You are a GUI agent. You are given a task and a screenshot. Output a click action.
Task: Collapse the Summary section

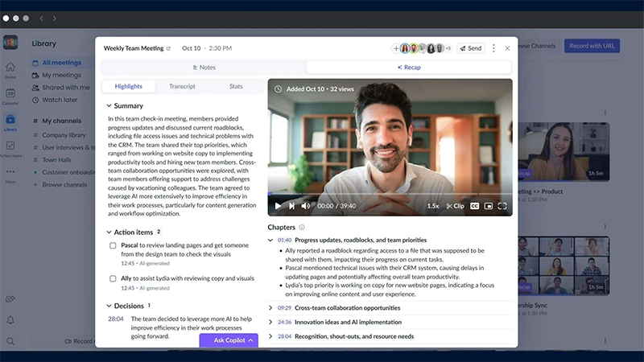point(109,106)
